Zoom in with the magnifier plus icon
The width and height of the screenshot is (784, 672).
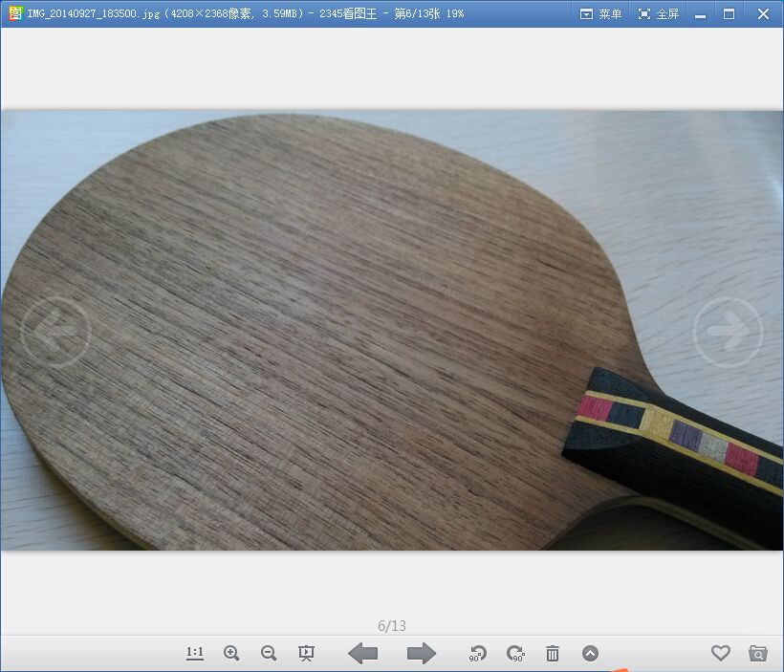(231, 653)
